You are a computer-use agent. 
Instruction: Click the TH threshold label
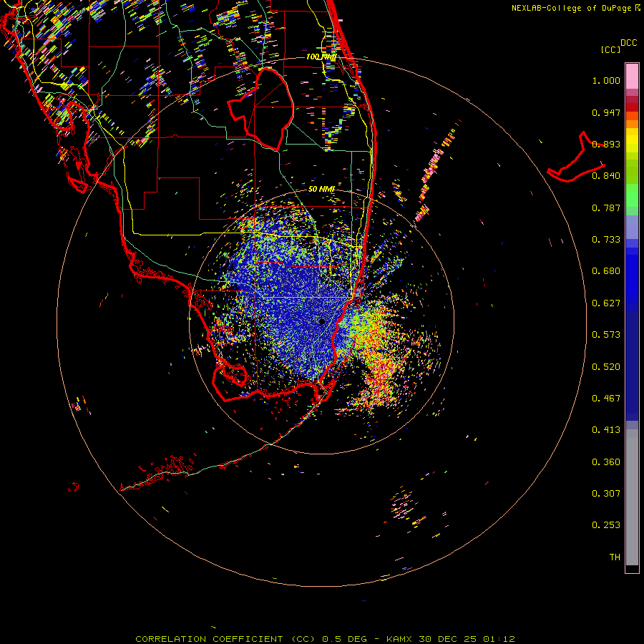[615, 557]
